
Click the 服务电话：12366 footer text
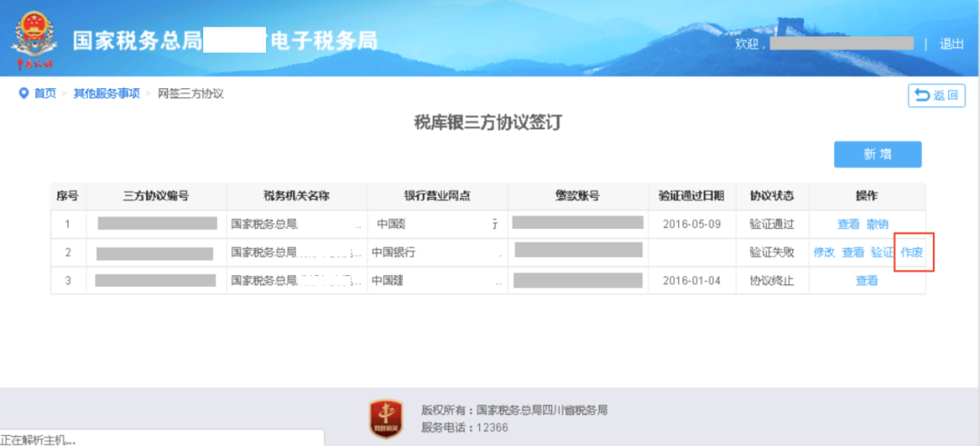click(465, 427)
